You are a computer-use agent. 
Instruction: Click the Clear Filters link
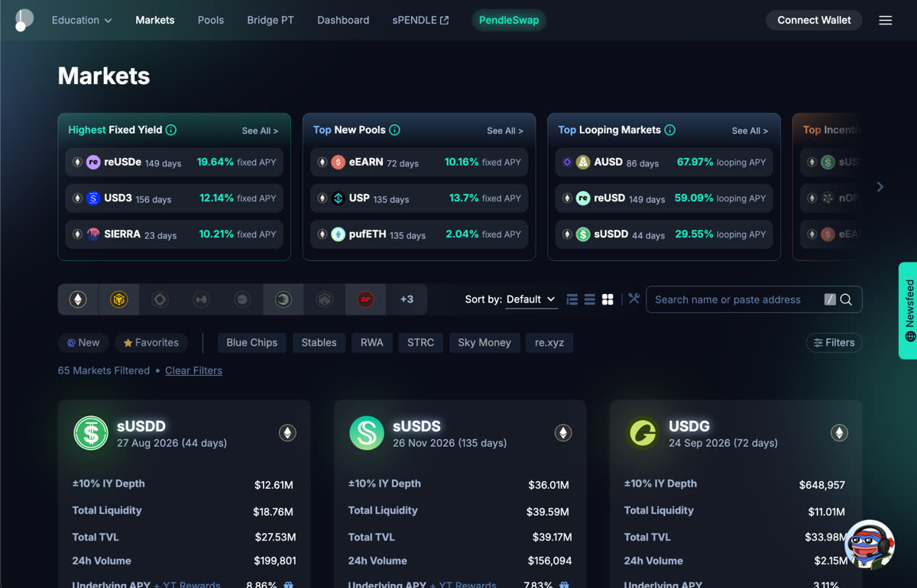pyautogui.click(x=193, y=370)
